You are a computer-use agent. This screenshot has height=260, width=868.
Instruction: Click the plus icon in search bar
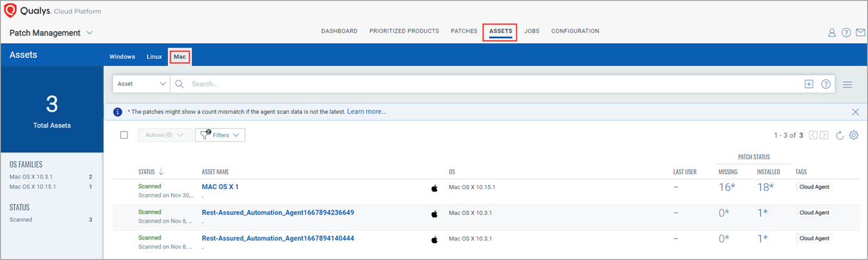coord(809,84)
